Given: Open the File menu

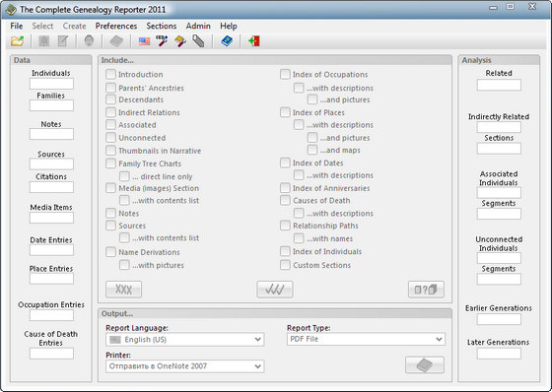Looking at the screenshot, I should [17, 26].
